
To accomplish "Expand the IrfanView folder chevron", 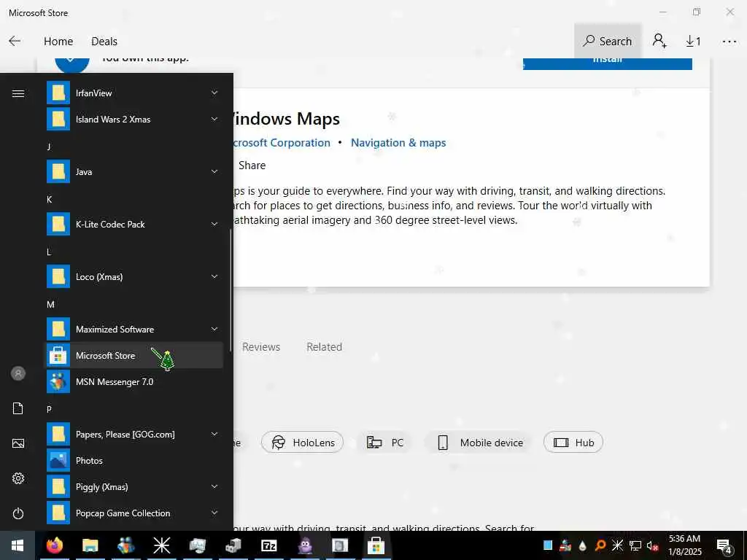I will click(x=214, y=93).
